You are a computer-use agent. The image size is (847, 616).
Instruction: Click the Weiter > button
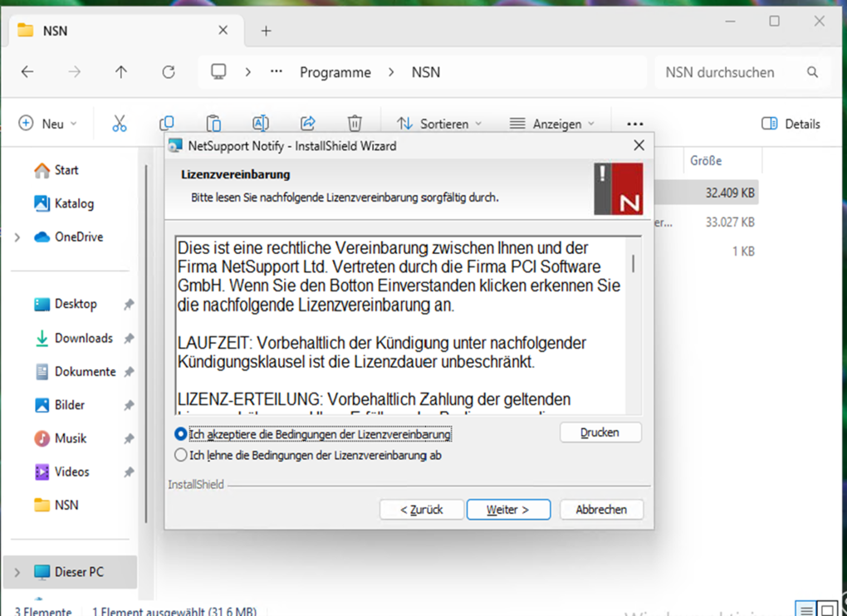tap(508, 510)
